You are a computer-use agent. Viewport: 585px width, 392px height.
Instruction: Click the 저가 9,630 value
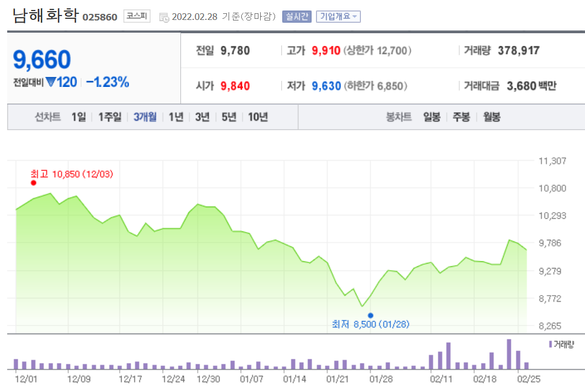[x=327, y=86]
